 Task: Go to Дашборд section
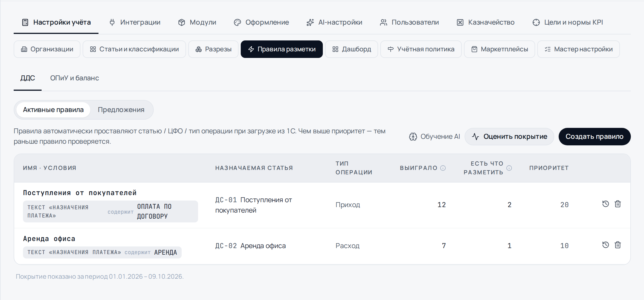tap(352, 49)
